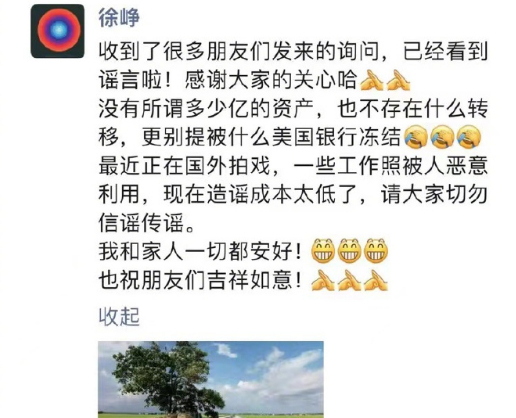The image size is (516, 418).
Task: Click first crying-laughing emoji after 冻结
Action: coord(416,136)
